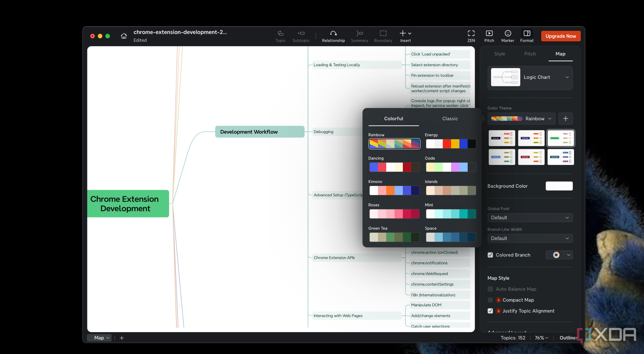Add a custom color theme with plus

click(566, 119)
